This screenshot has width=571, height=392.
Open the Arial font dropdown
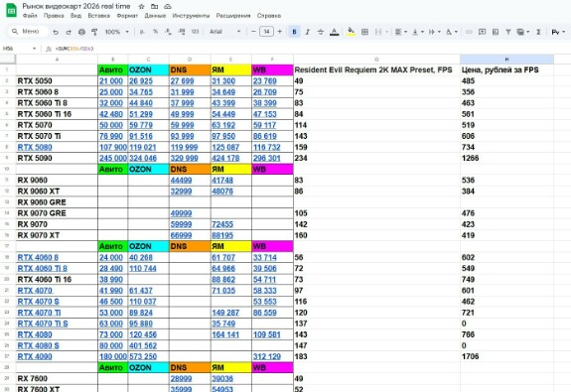[224, 32]
